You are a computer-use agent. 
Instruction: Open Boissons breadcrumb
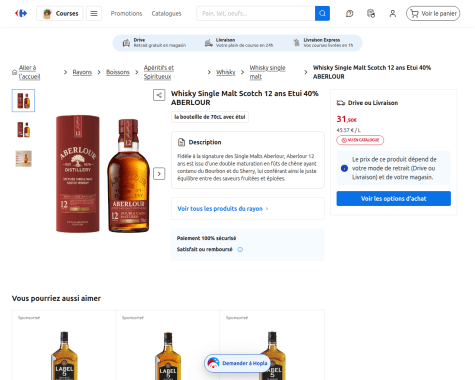118,72
